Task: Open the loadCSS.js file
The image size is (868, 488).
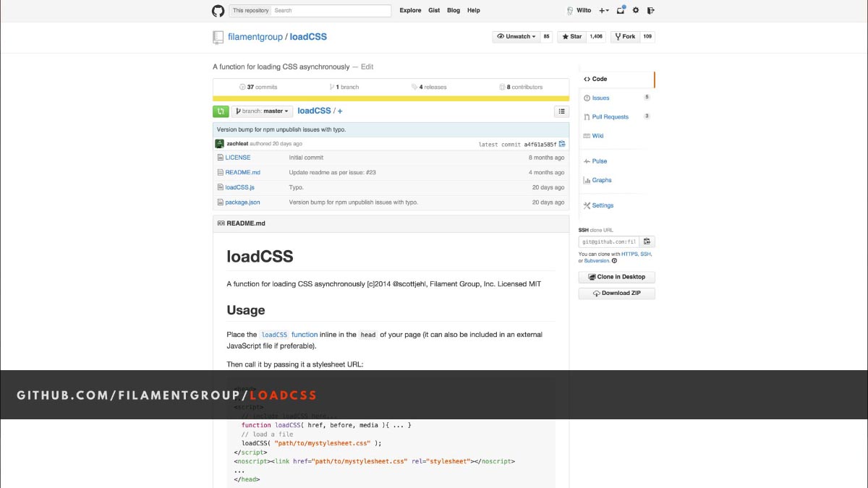Action: (239, 187)
